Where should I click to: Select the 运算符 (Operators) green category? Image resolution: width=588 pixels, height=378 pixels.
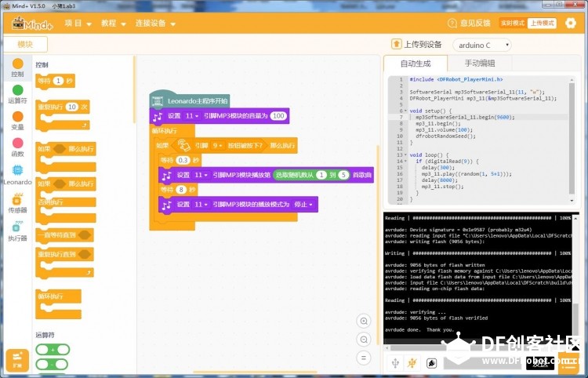[17, 90]
